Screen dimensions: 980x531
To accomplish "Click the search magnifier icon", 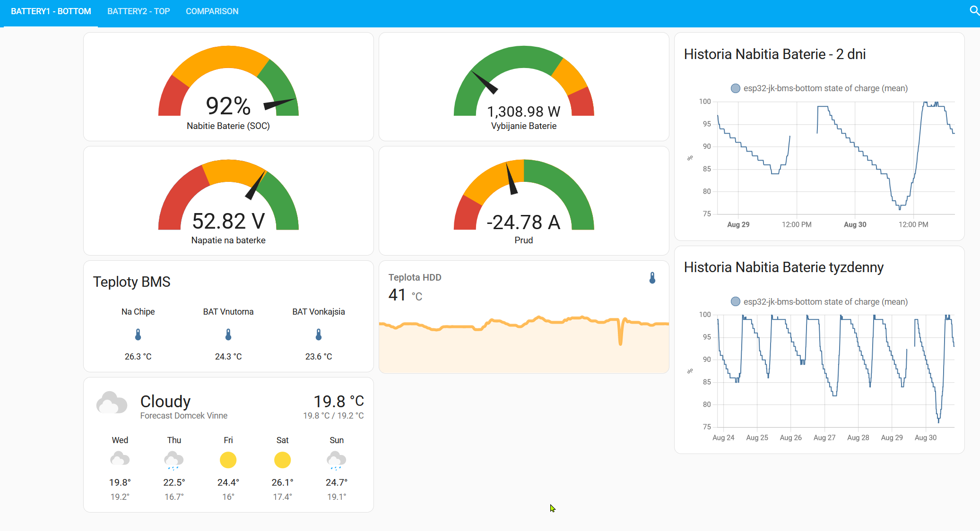I will coord(974,10).
